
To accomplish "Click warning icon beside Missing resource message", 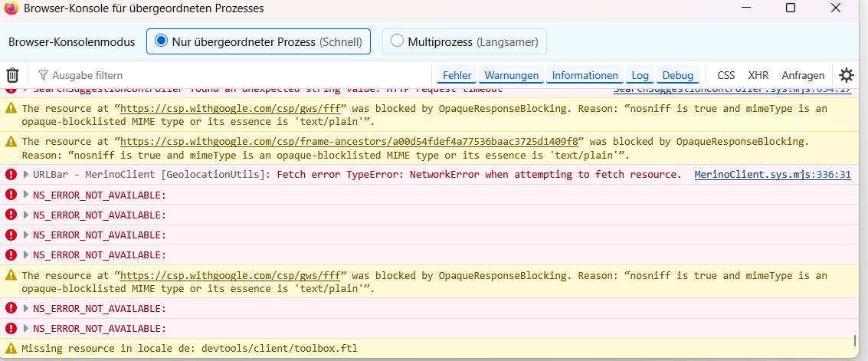I will pyautogui.click(x=11, y=349).
